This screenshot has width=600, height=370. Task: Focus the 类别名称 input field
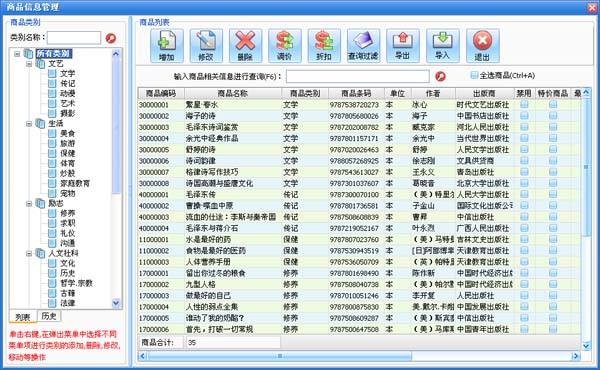tap(74, 38)
